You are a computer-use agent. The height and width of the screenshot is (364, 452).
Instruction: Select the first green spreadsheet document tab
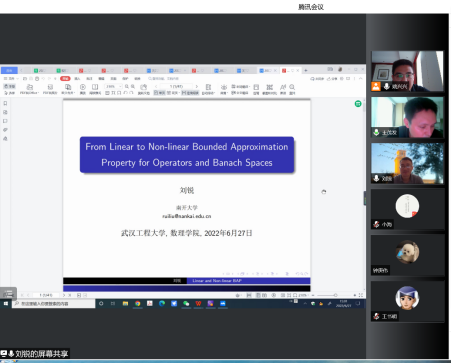tap(40, 70)
